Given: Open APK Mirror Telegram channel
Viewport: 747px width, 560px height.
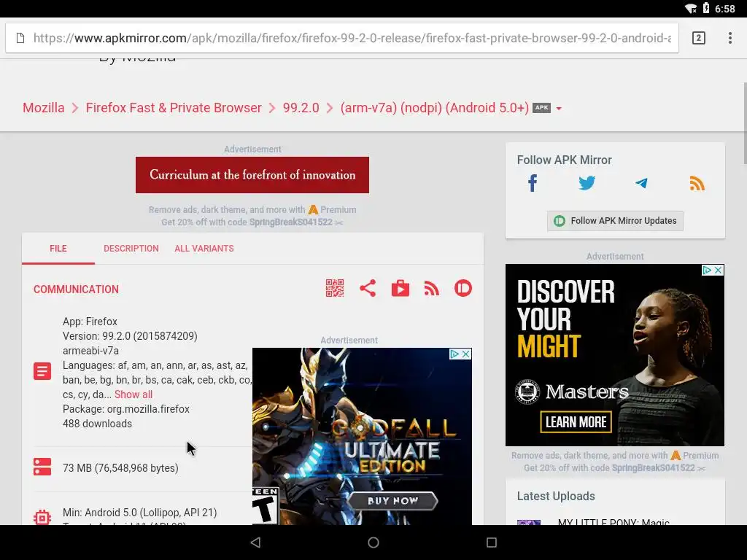Looking at the screenshot, I should [x=641, y=183].
